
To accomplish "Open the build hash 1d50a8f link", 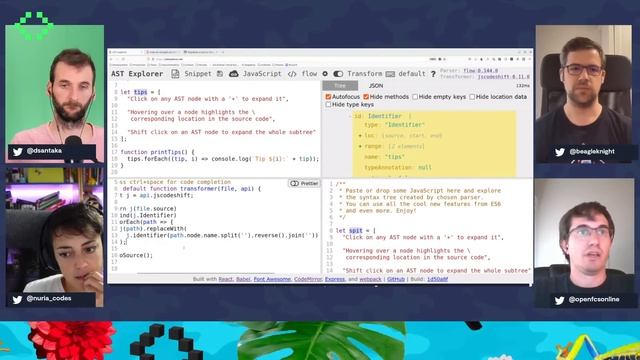I will click(x=438, y=279).
